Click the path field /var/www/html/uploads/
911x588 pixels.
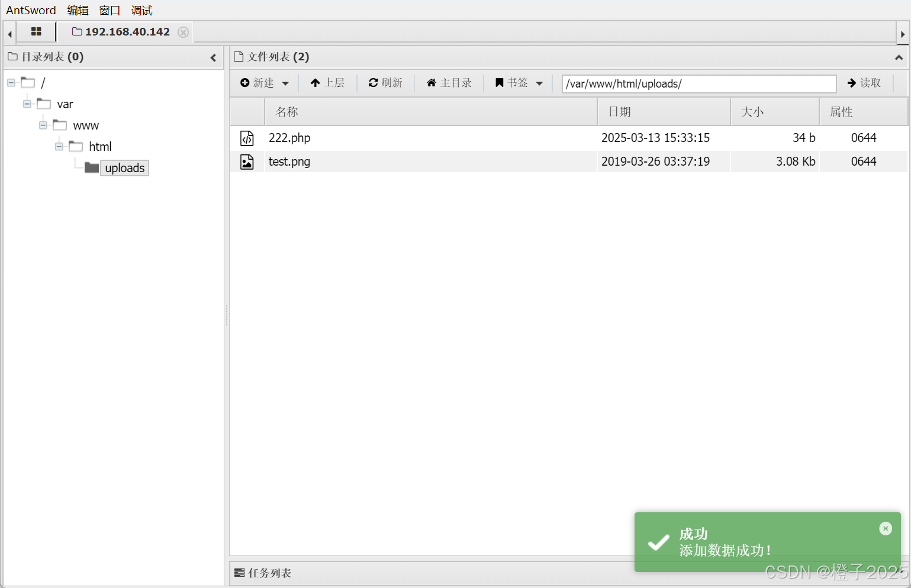tap(699, 83)
